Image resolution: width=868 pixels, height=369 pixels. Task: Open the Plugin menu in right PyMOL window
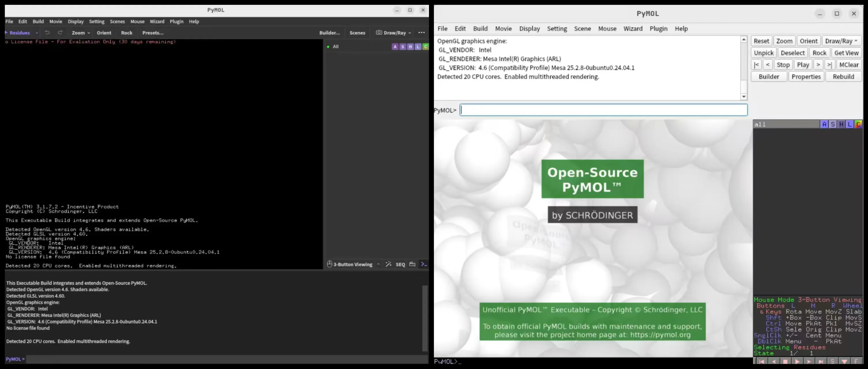tap(658, 29)
